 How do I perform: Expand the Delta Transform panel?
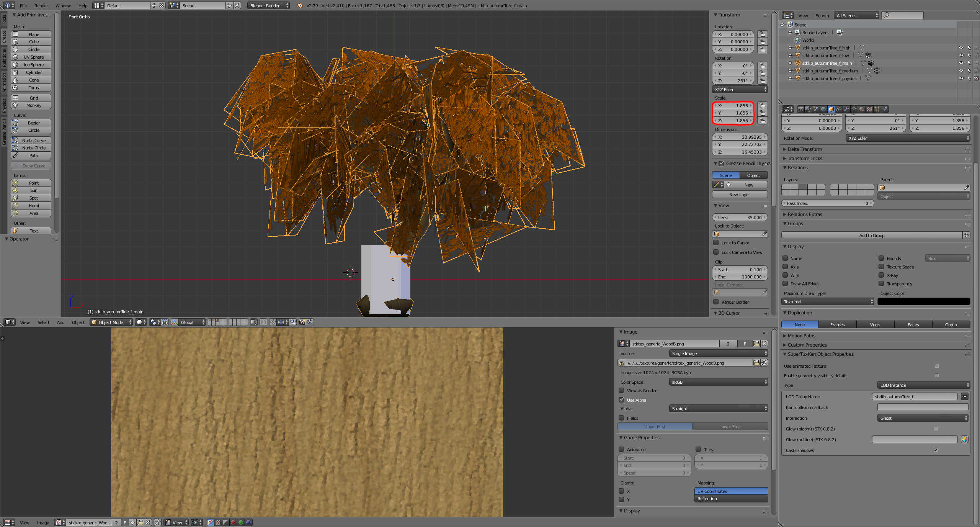805,149
